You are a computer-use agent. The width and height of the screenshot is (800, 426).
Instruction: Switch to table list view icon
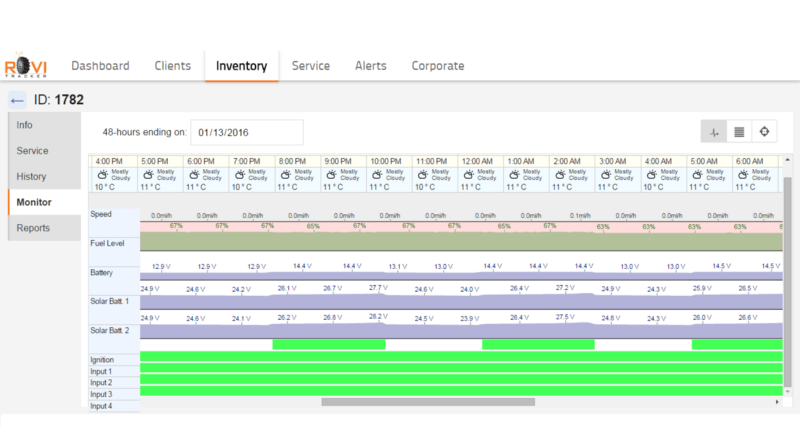click(739, 132)
